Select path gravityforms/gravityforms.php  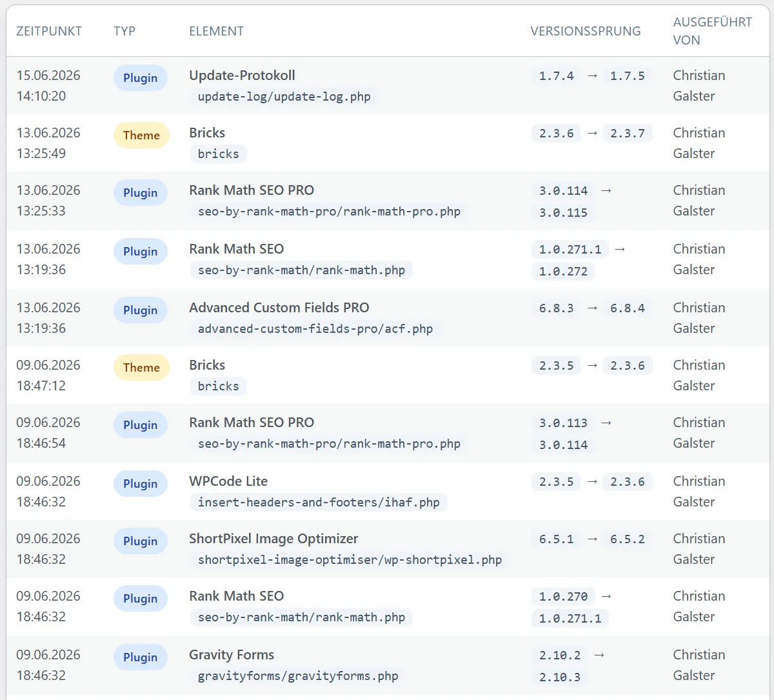pos(297,676)
